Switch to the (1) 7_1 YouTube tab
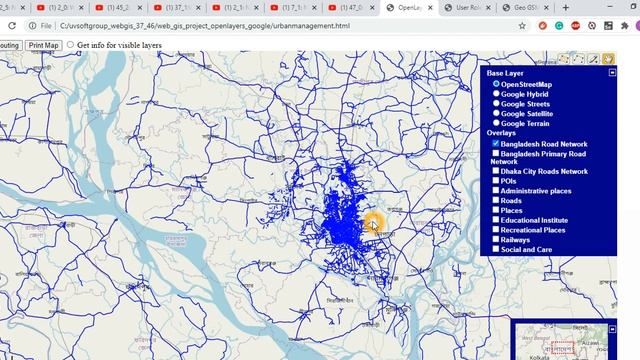 pos(292,7)
